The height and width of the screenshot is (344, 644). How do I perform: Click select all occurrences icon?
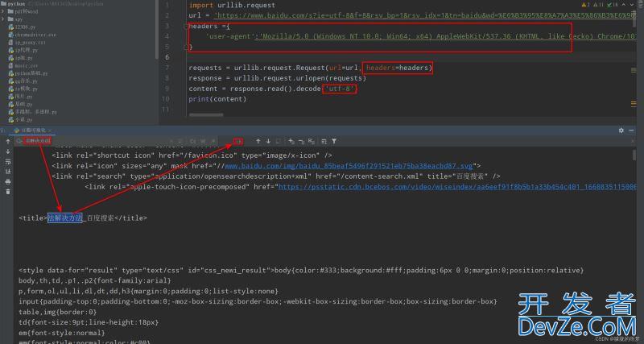point(312,141)
